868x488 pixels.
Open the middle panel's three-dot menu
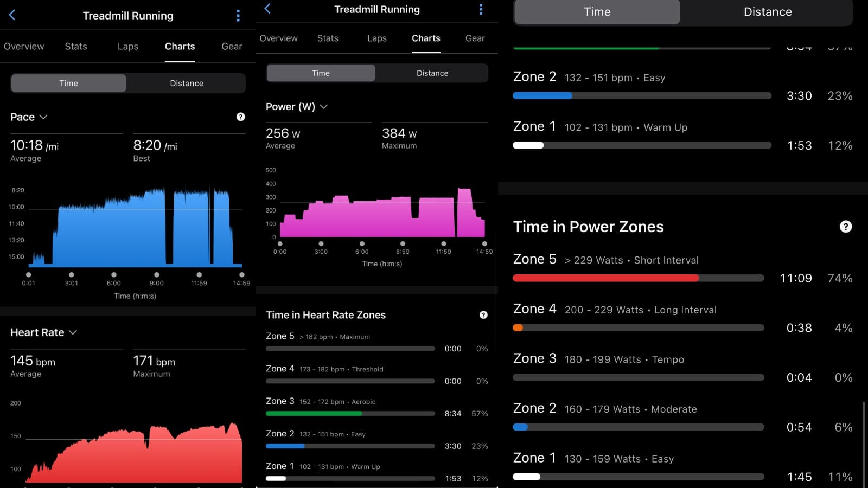(481, 9)
